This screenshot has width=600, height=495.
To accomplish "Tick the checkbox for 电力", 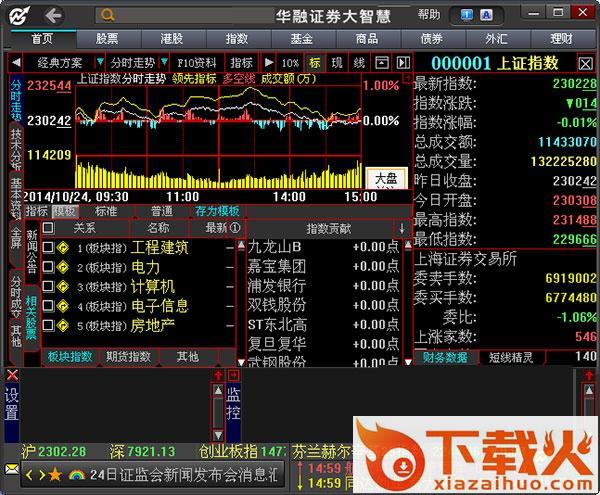I will click(x=48, y=267).
